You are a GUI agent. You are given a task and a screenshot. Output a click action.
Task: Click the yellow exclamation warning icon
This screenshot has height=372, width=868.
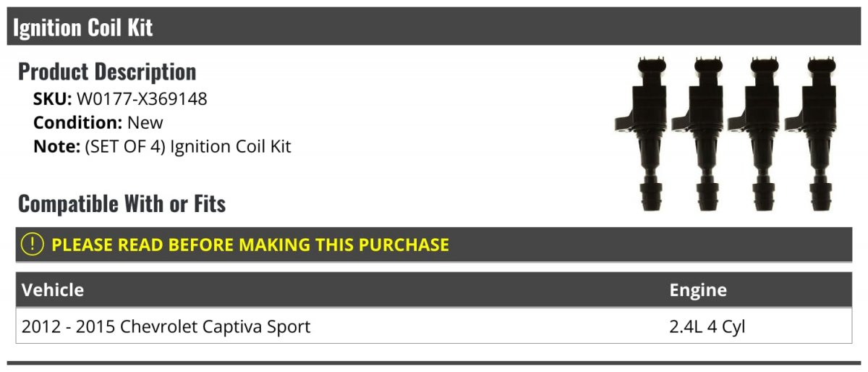(x=33, y=245)
